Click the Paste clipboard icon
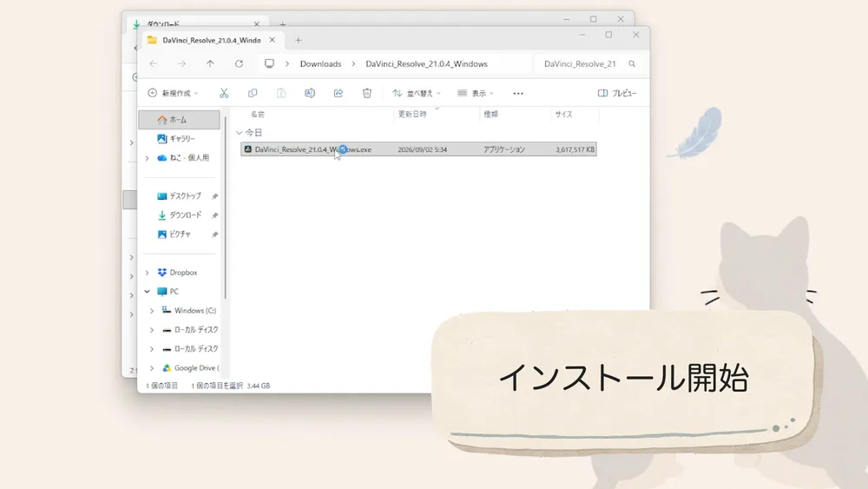Image resolution: width=868 pixels, height=489 pixels. point(281,93)
